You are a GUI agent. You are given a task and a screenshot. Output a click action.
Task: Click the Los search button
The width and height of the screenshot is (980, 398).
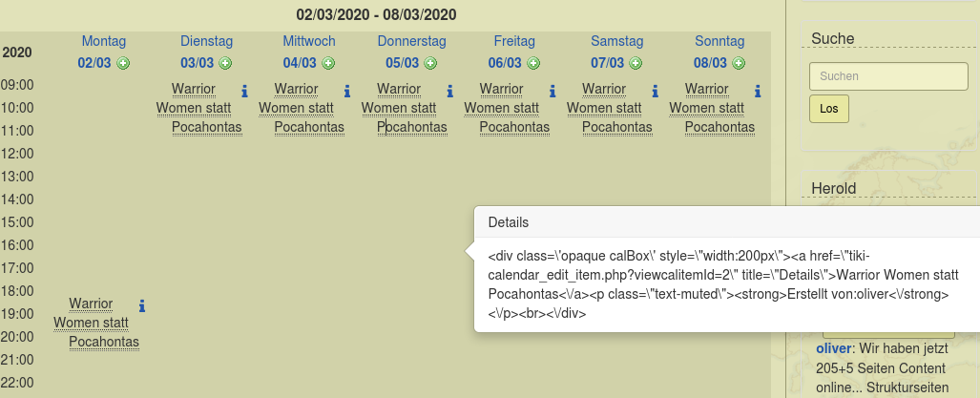828,109
